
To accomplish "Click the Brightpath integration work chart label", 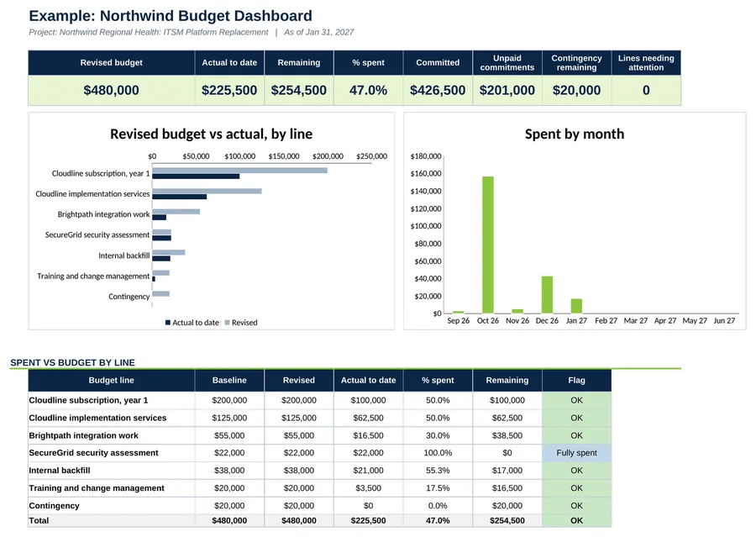I will pos(103,214).
